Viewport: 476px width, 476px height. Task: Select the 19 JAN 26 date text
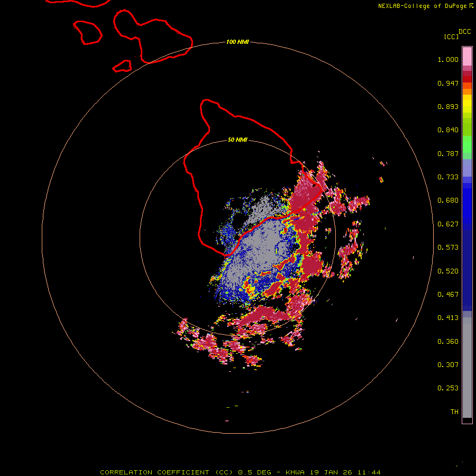tap(331, 472)
